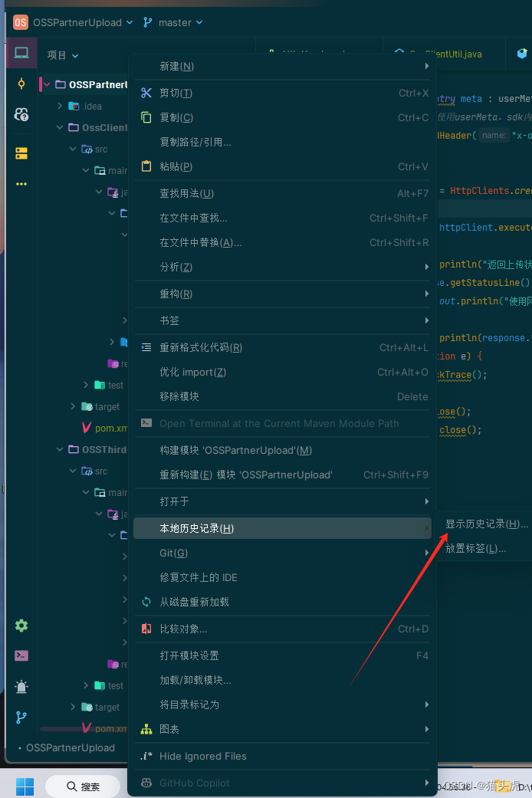Click the Windows taskbar 搜索 box
This screenshot has height=798, width=532.
click(84, 787)
